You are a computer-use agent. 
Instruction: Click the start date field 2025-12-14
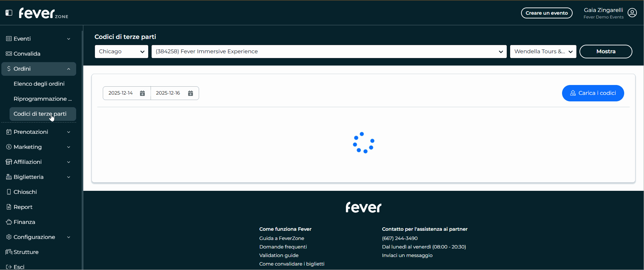[x=127, y=93]
